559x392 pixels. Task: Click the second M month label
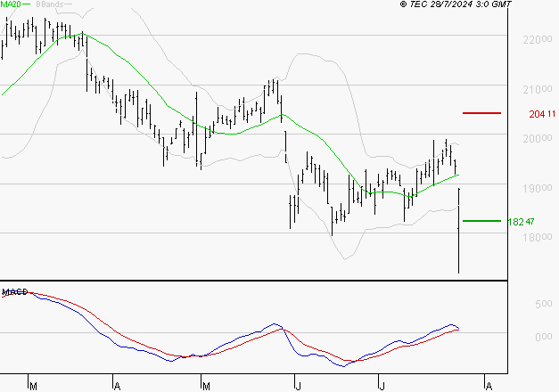(x=206, y=386)
